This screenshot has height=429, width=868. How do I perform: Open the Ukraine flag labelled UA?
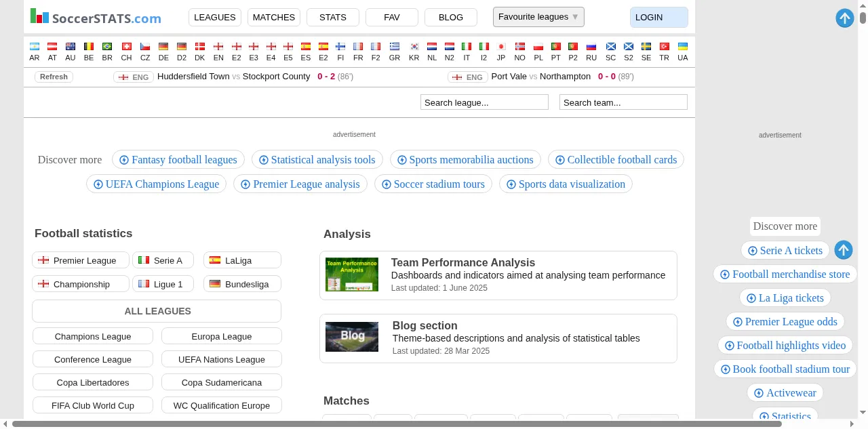683,47
